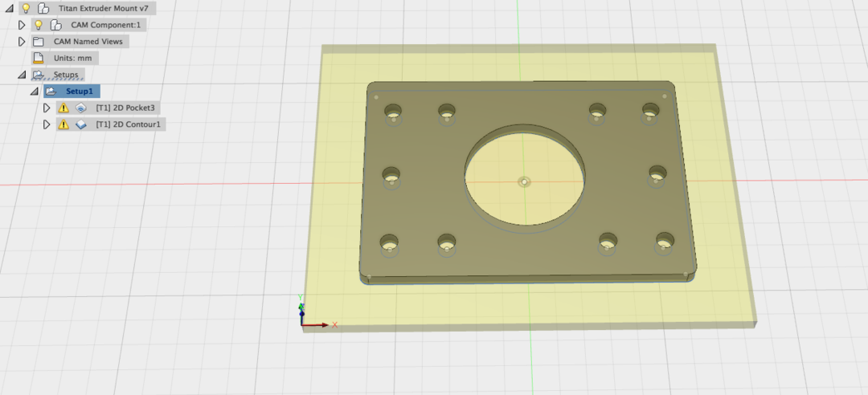Select the Setup1 label in the browser
This screenshot has width=868, height=395.
click(x=79, y=92)
